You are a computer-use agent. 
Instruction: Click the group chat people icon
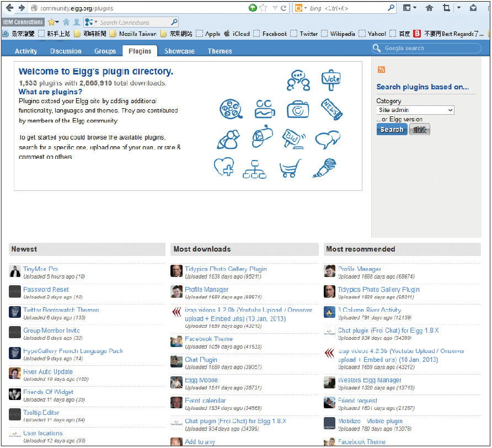point(298,81)
